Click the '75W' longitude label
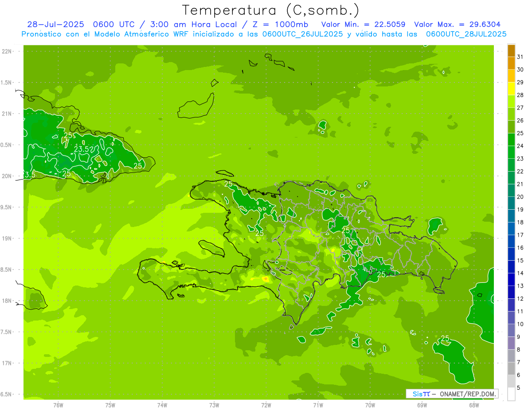 (x=110, y=405)
